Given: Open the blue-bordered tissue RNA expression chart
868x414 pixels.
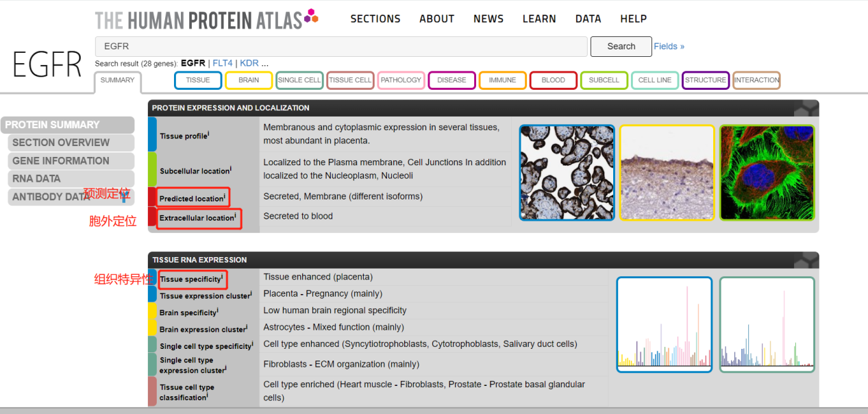Looking at the screenshot, I should coord(664,325).
